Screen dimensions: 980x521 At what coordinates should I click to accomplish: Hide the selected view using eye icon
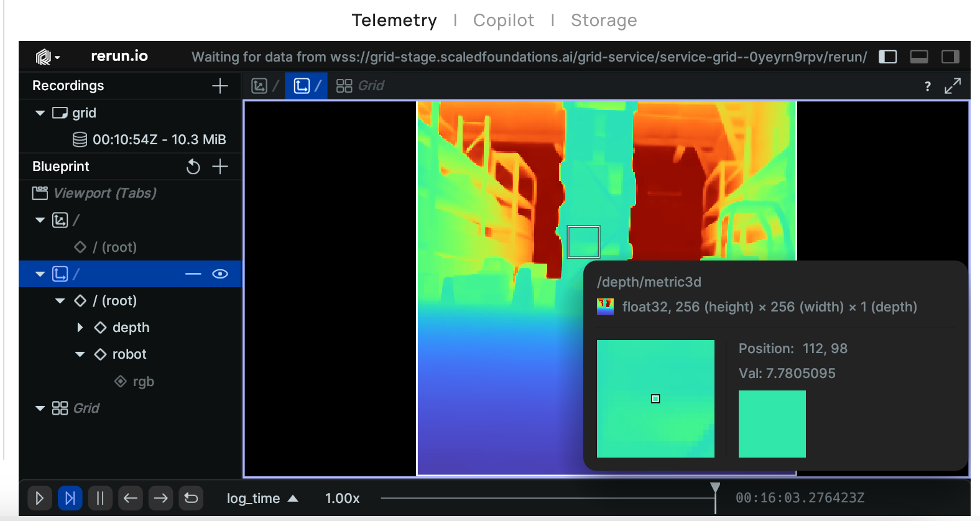(x=220, y=274)
